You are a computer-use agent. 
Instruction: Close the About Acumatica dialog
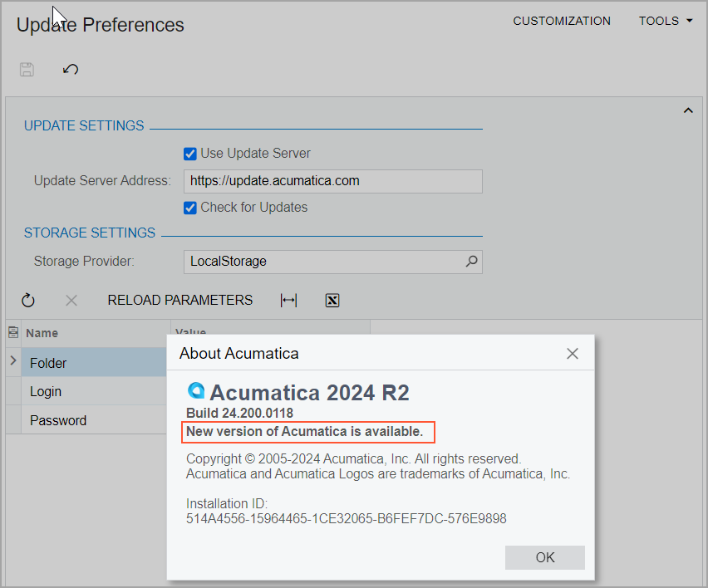tap(572, 354)
